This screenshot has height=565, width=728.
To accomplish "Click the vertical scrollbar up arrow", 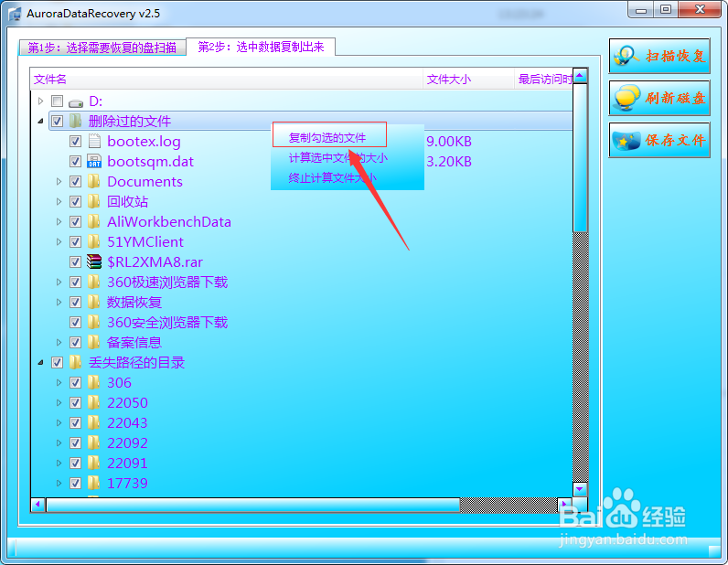I will pos(581,76).
